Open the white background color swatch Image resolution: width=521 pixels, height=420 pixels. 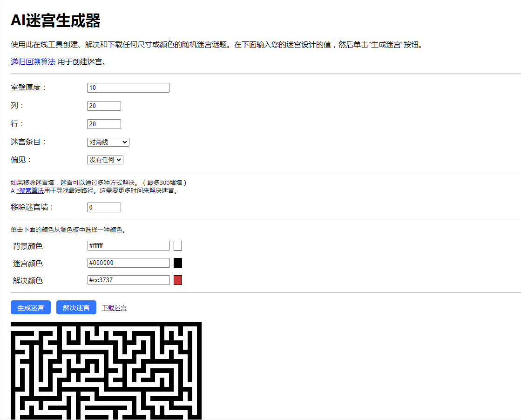click(178, 245)
